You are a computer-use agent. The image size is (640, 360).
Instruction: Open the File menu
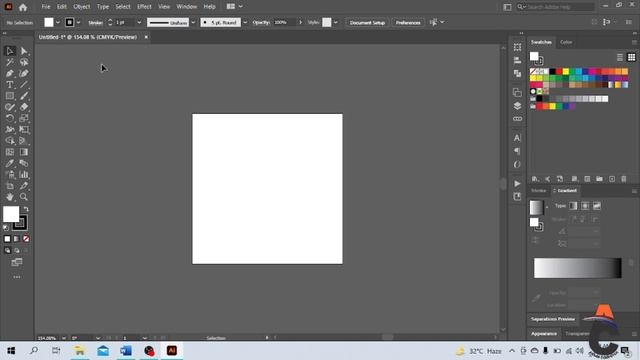(x=46, y=7)
